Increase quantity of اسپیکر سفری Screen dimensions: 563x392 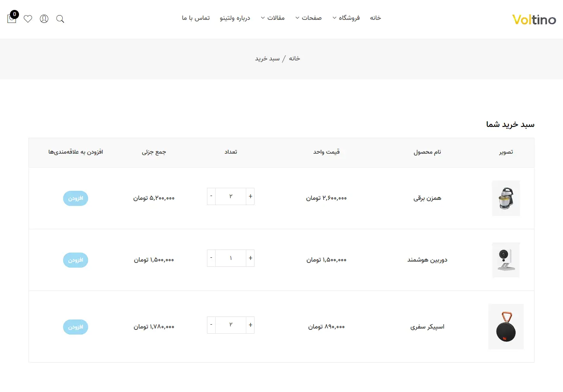point(250,325)
